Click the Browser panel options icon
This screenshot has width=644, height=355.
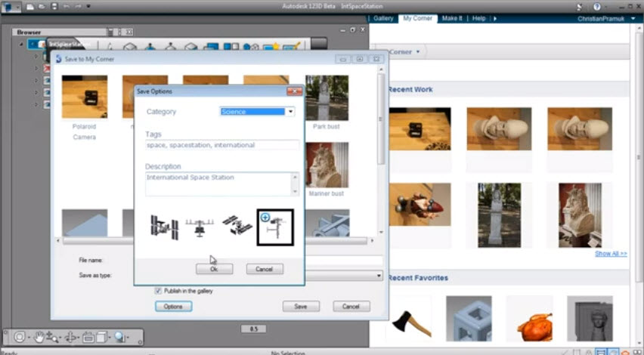pyautogui.click(x=110, y=32)
